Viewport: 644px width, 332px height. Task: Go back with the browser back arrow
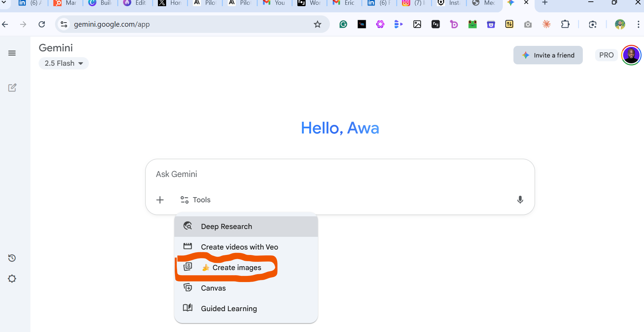[5, 24]
